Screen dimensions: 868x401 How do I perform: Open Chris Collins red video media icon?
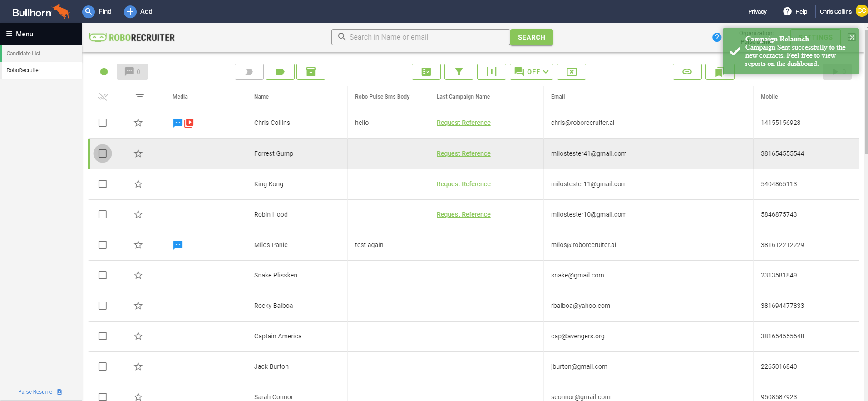coord(189,123)
